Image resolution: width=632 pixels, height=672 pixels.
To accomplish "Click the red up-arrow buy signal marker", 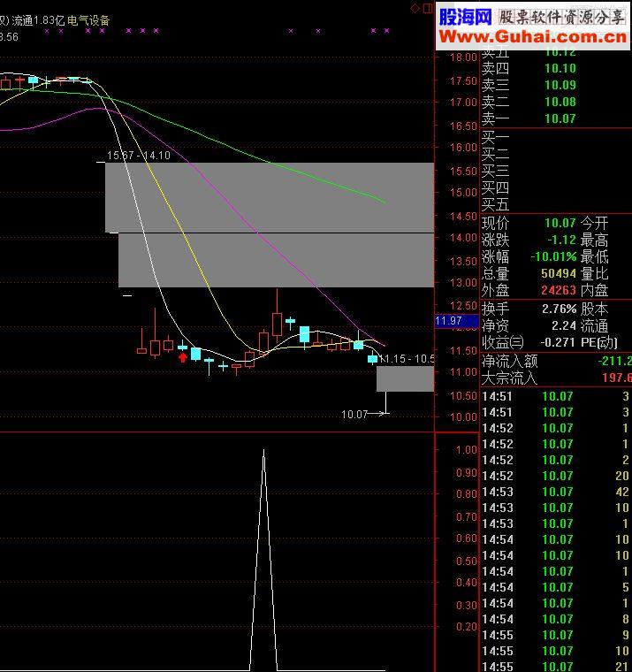I will point(183,357).
